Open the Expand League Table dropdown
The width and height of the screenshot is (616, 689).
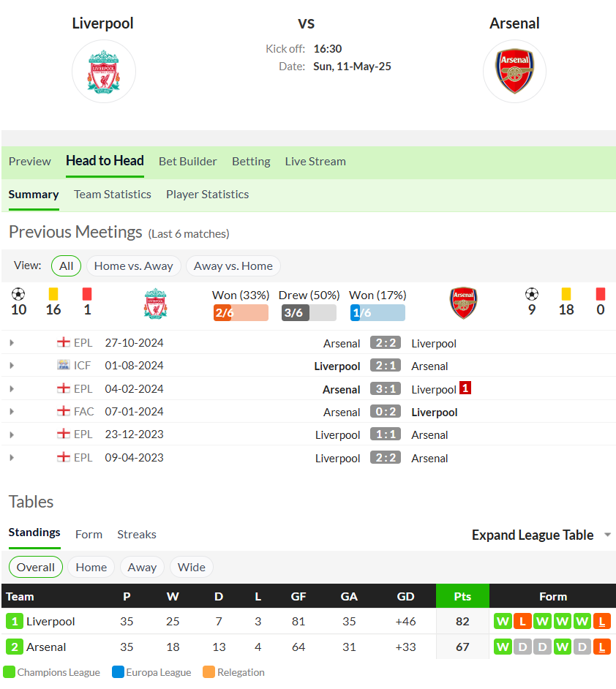pos(541,535)
